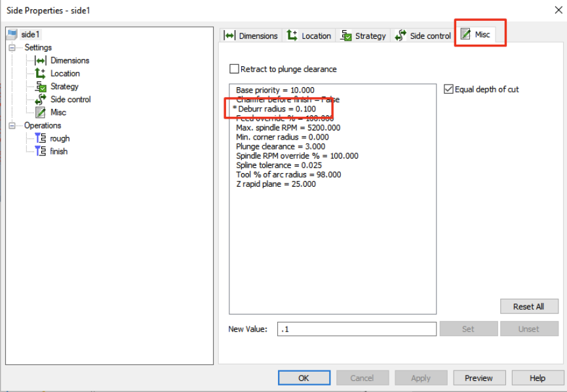
Task: Open the Side control tab
Action: tap(423, 35)
